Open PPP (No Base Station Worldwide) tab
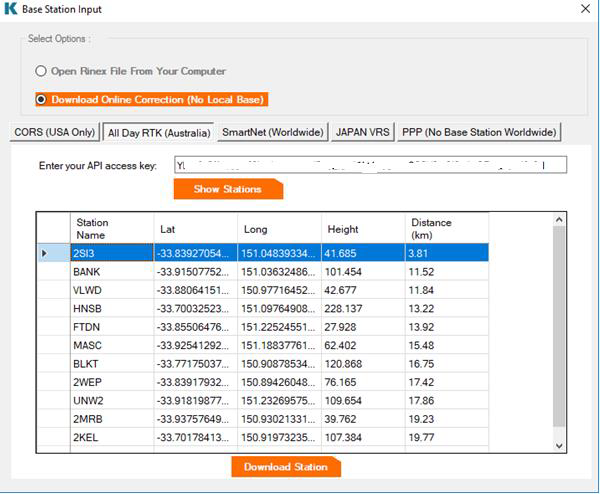Image resolution: width=600 pixels, height=494 pixels. (x=479, y=132)
